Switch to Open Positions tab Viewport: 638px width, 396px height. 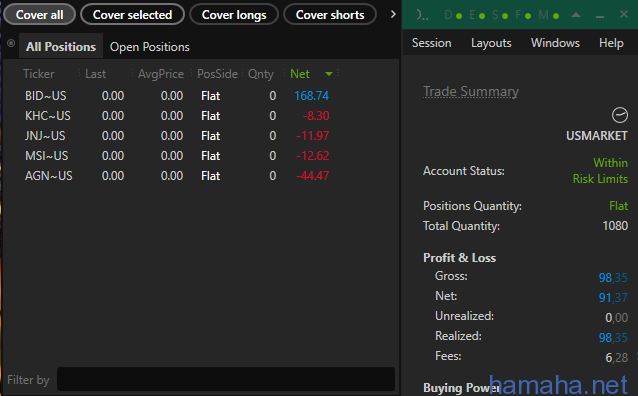pos(149,47)
